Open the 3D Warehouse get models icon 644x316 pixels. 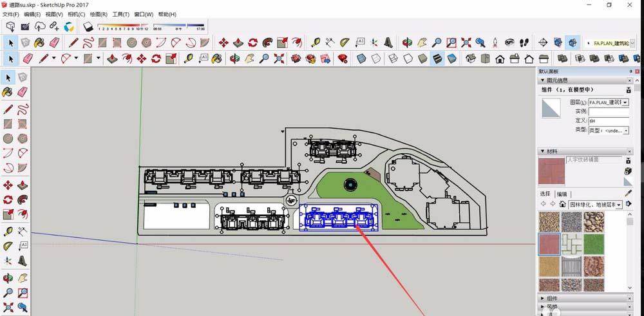point(11,26)
